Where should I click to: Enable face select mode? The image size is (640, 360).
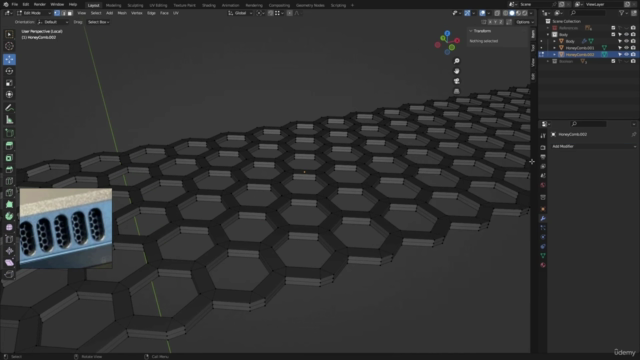coord(70,13)
